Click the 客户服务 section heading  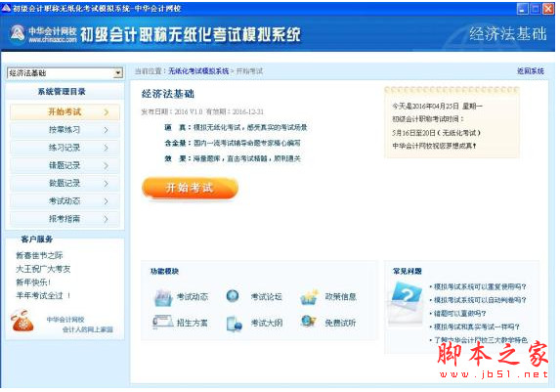(37, 240)
